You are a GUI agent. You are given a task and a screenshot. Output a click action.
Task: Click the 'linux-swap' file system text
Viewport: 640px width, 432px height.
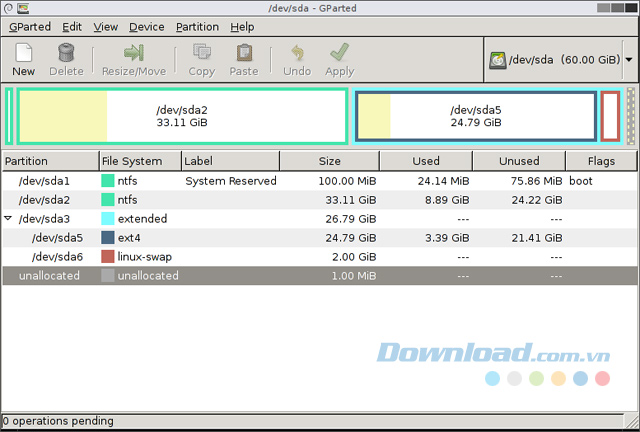pyautogui.click(x=144, y=256)
